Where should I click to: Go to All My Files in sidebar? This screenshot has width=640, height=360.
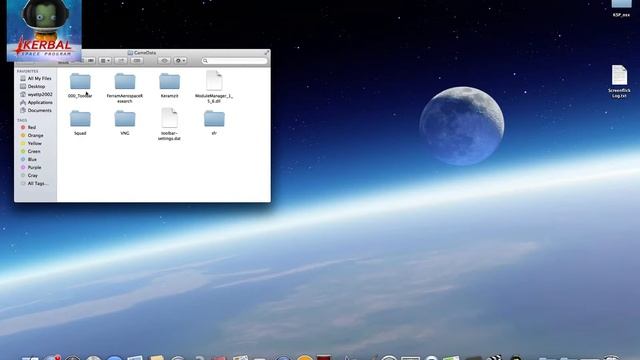[36, 78]
